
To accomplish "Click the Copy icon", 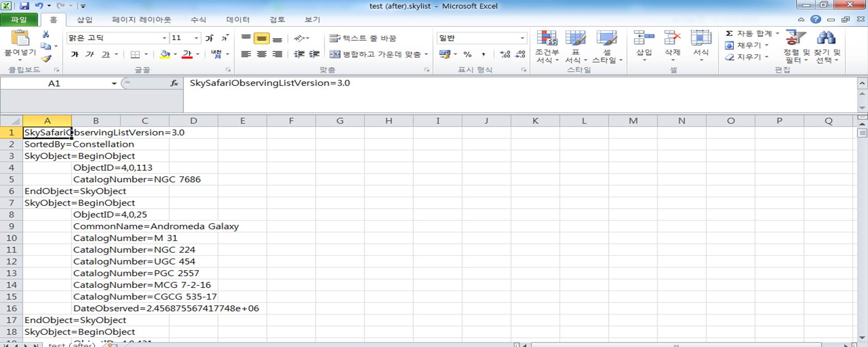I will coord(46,46).
